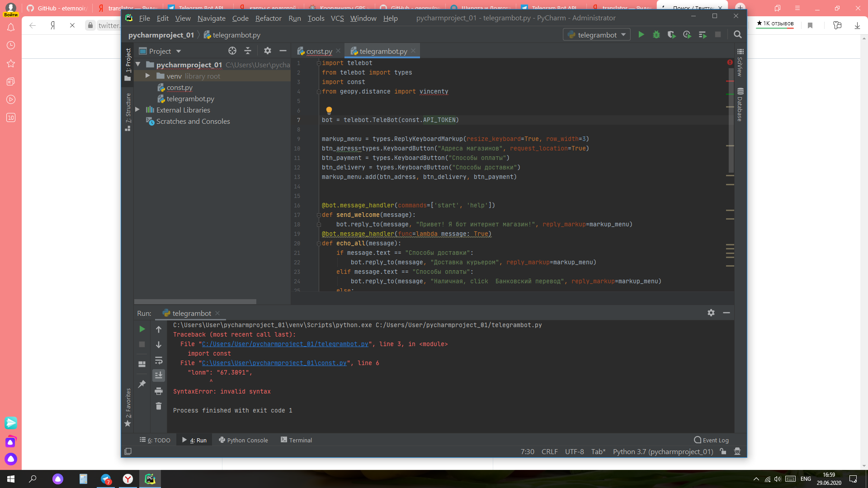Fold the import block at line 1
This screenshot has width=868, height=488.
pyautogui.click(x=319, y=63)
